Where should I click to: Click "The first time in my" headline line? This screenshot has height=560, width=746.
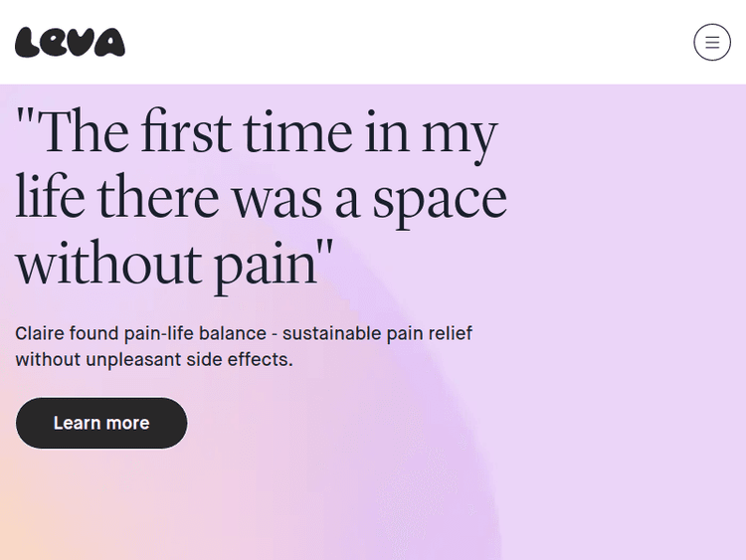coord(257,133)
